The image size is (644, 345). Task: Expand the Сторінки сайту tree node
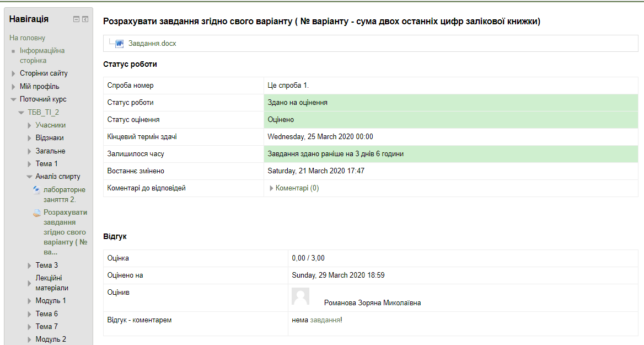(x=14, y=73)
